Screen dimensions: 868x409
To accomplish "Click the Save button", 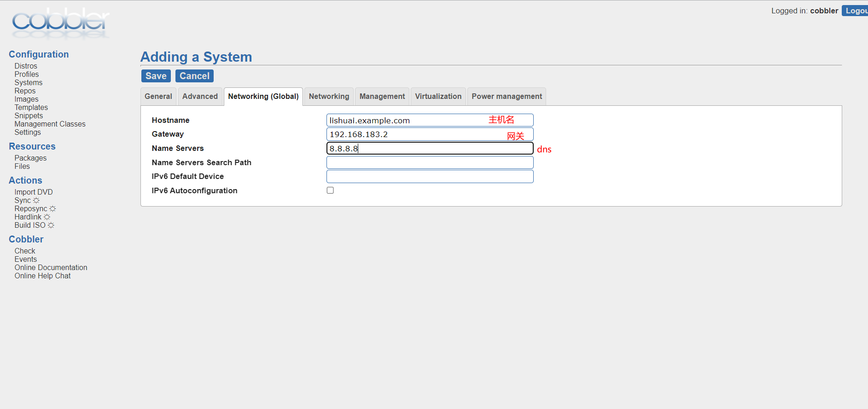I will click(156, 76).
